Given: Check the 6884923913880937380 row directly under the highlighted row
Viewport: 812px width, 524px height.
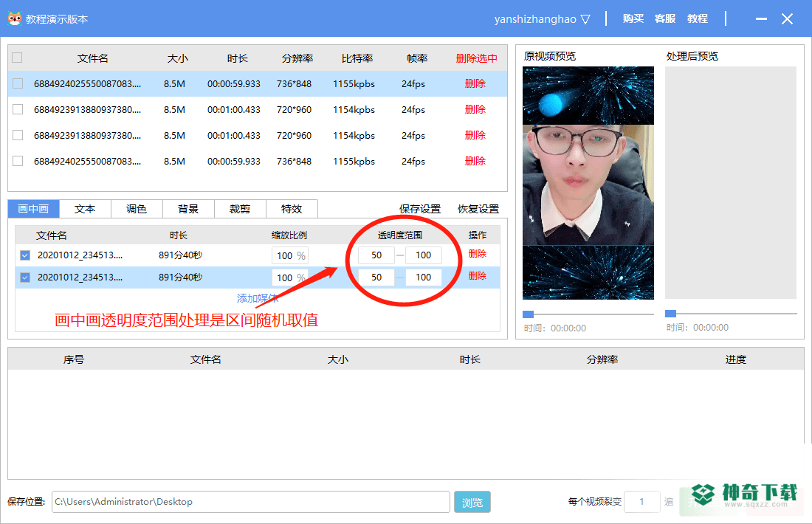Looking at the screenshot, I should [x=18, y=109].
